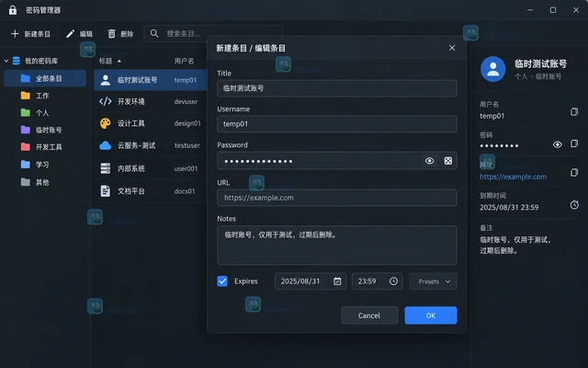Click the code brackets icon of 开发环境
Viewport: 588px width, 368px height.
point(106,101)
